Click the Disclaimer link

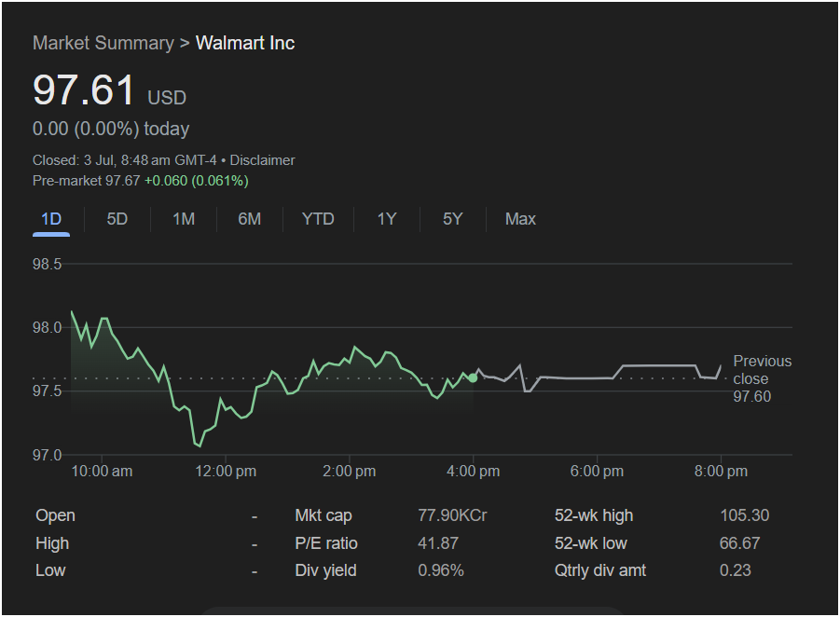coord(263,160)
